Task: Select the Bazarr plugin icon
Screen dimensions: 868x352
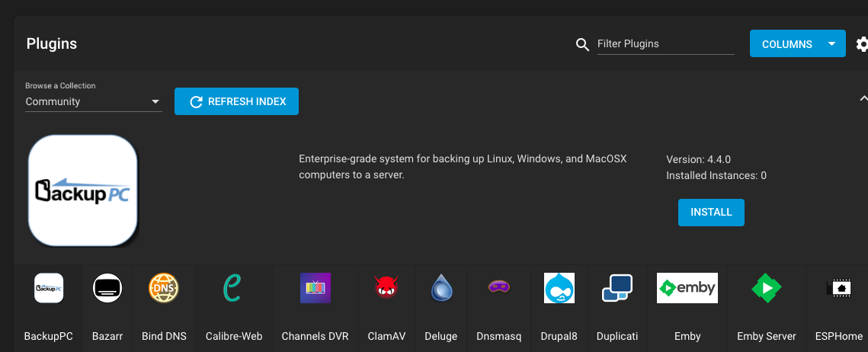Action: 107,288
